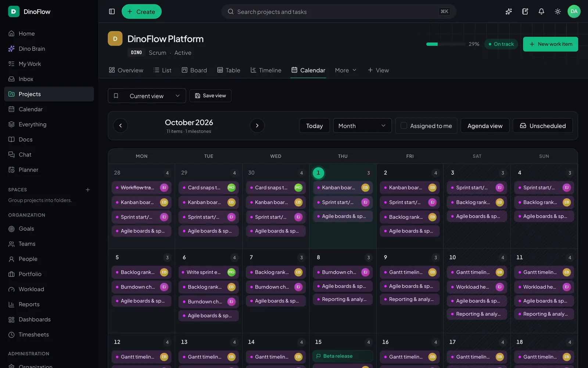The width and height of the screenshot is (588, 368).
Task: Go to previous month arrow
Action: click(121, 125)
